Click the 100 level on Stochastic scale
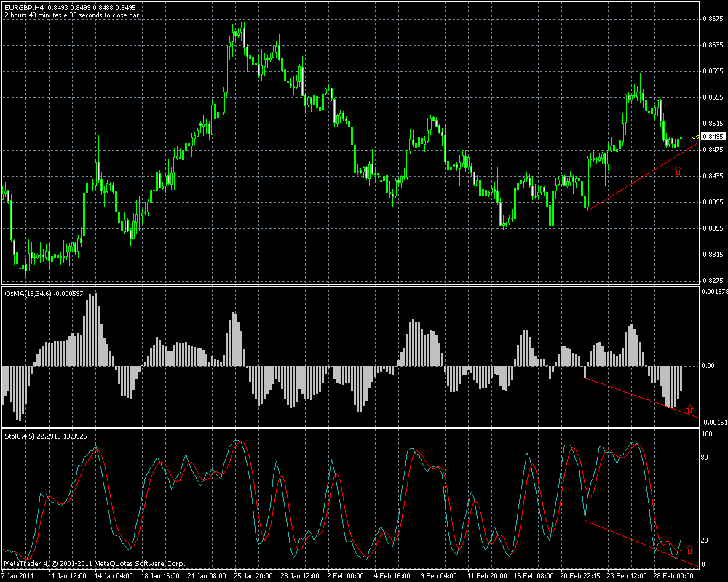The height and width of the screenshot is (582, 728). tap(707, 434)
